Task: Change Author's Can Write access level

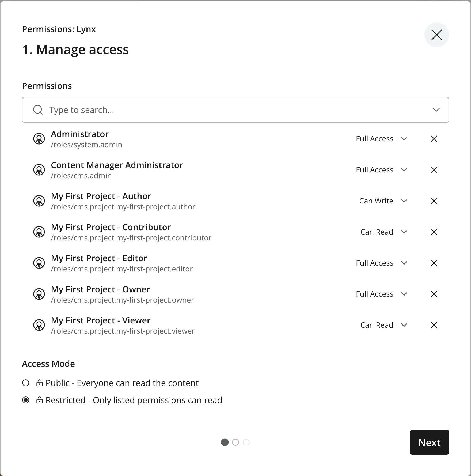Action: [x=383, y=201]
